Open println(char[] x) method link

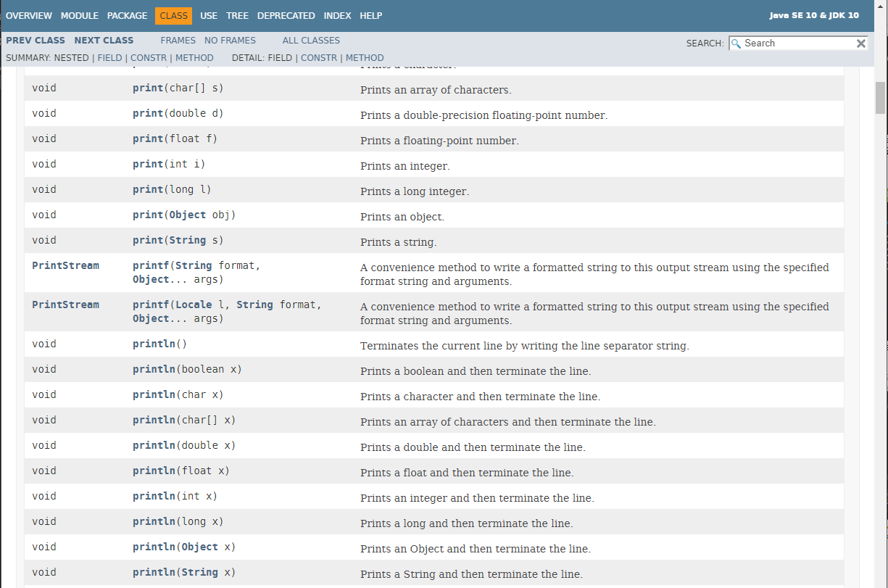(154, 421)
